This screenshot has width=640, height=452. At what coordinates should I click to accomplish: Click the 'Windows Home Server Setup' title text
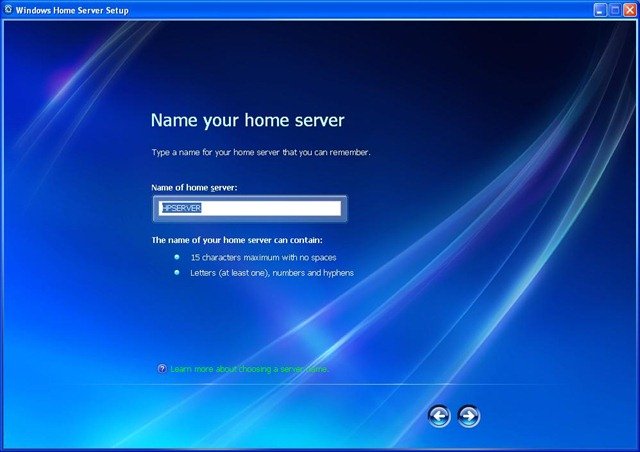pos(72,10)
